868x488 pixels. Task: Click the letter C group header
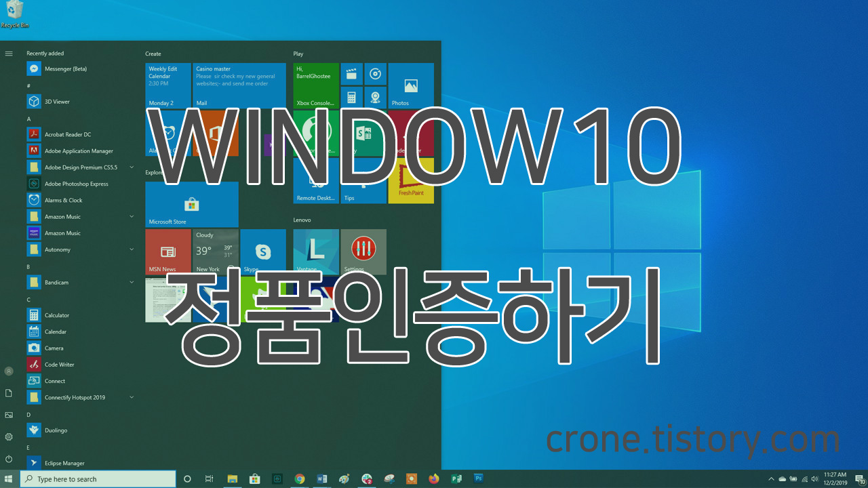pos(28,300)
